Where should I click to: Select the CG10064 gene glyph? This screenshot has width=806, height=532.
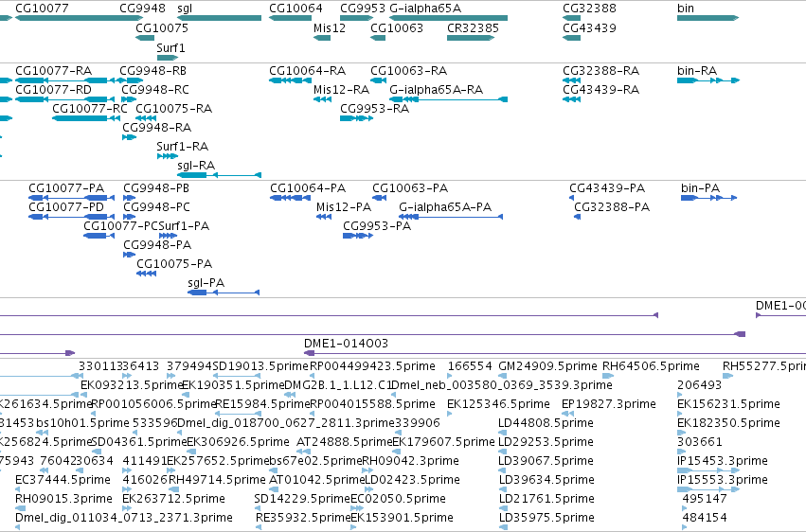[x=291, y=18]
